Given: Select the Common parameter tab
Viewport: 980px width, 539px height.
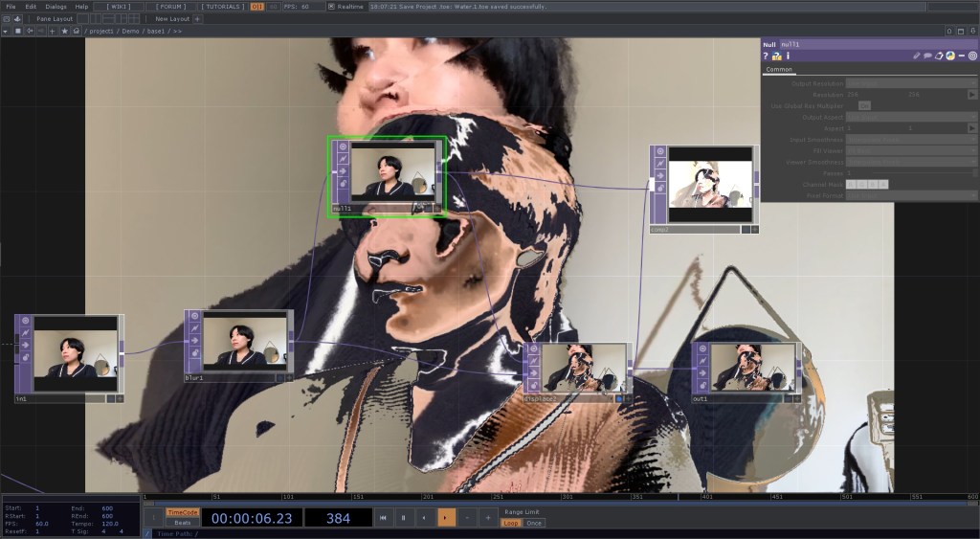Looking at the screenshot, I should (x=779, y=70).
